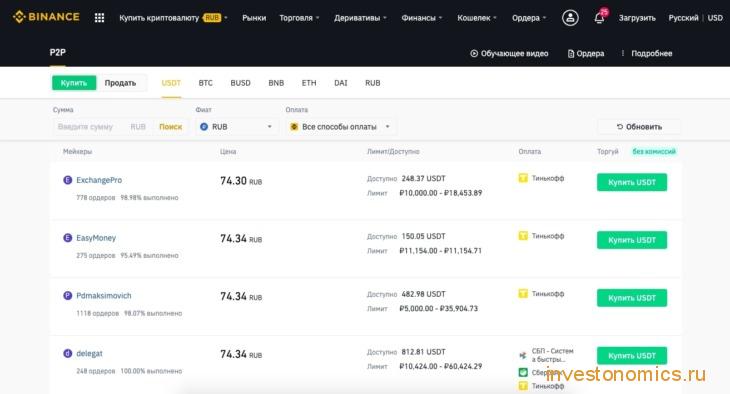Select the BNB tab

(x=276, y=83)
